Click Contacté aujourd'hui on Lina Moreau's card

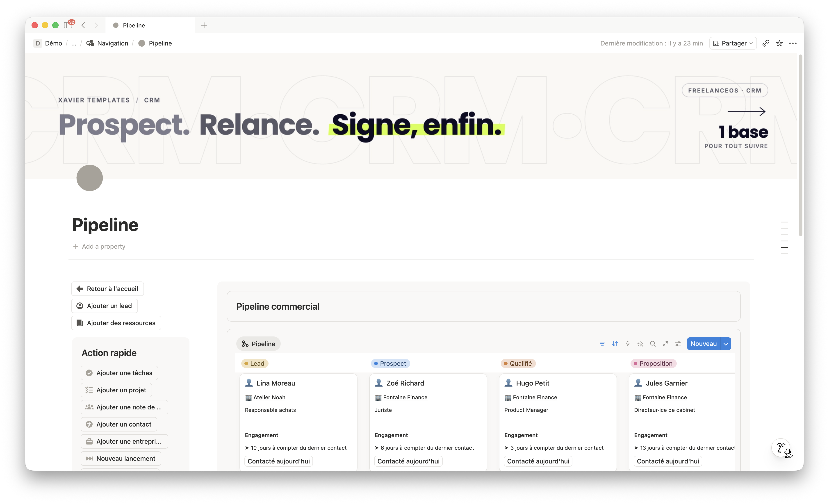pos(279,461)
